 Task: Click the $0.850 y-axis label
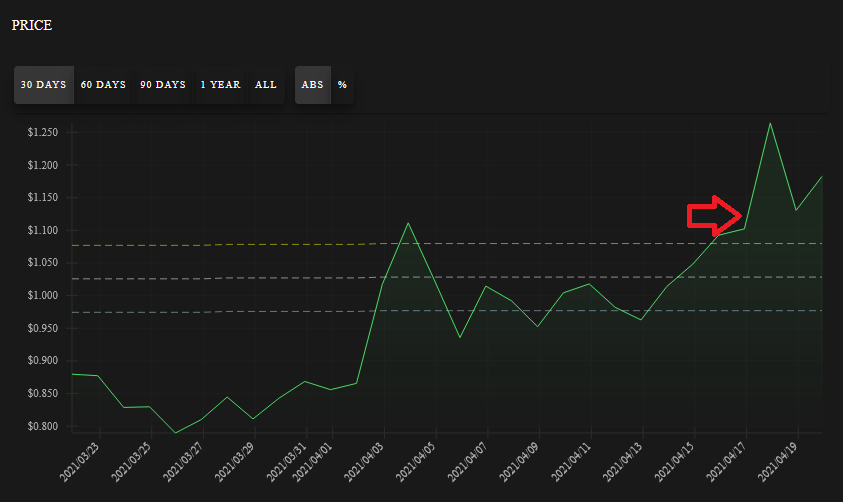pos(43,393)
